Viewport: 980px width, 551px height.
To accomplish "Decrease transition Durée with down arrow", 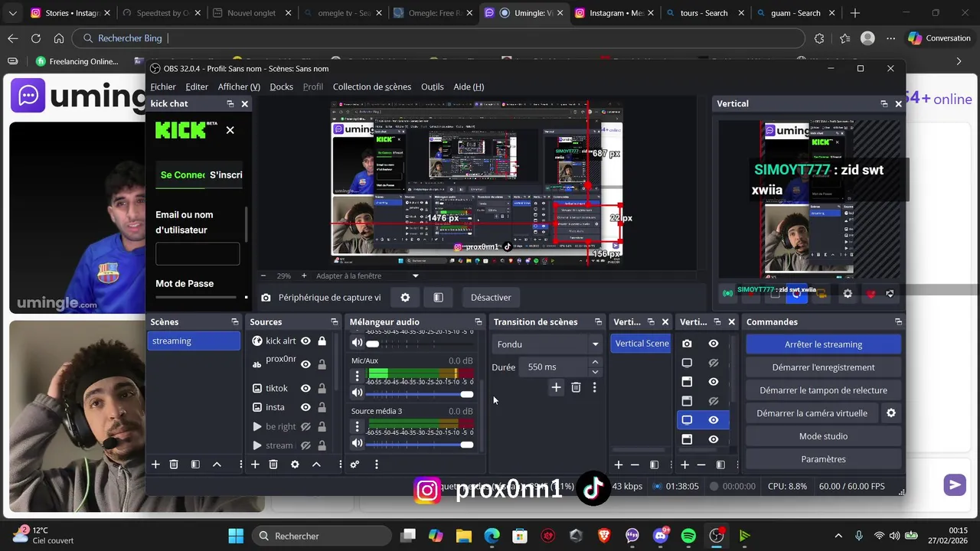I will click(595, 372).
